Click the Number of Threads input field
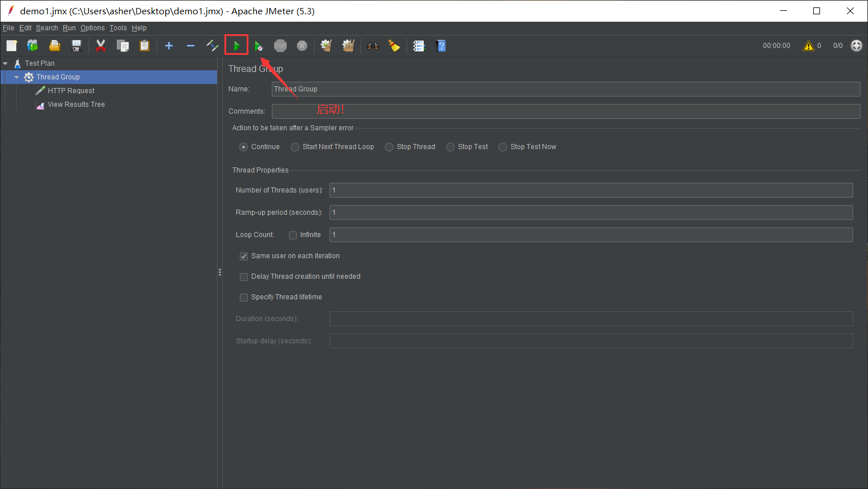The width and height of the screenshot is (868, 489). (x=590, y=190)
